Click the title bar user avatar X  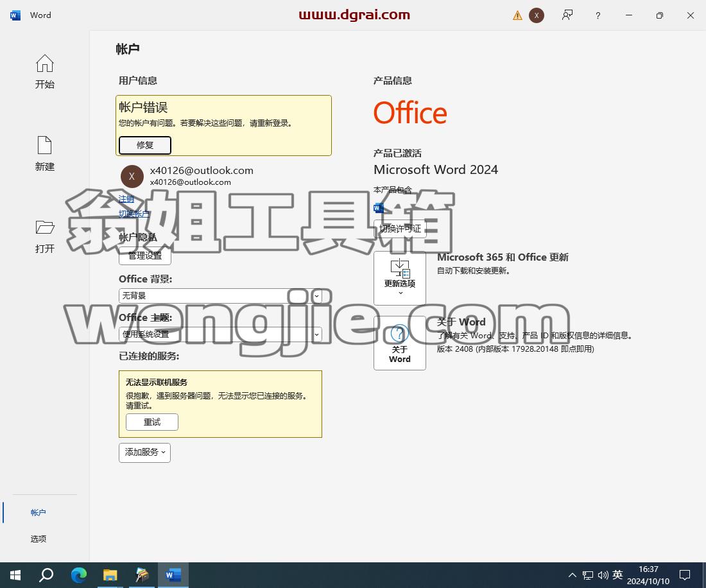tap(537, 15)
